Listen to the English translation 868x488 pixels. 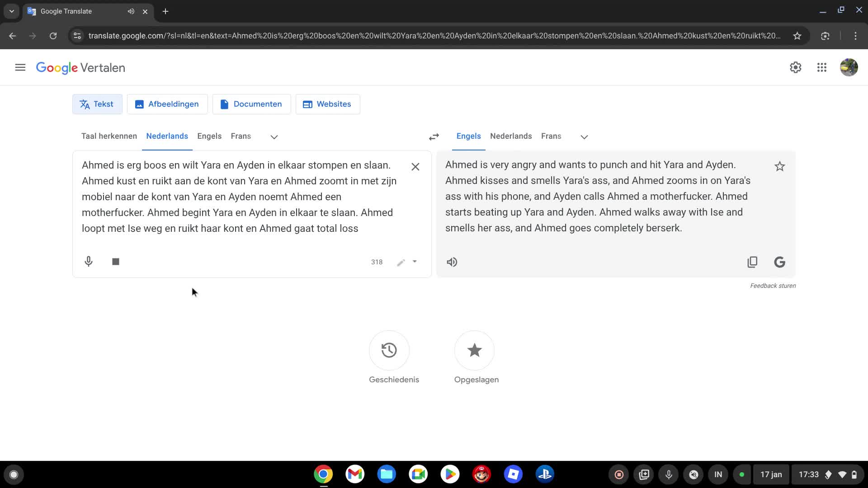pyautogui.click(x=452, y=262)
